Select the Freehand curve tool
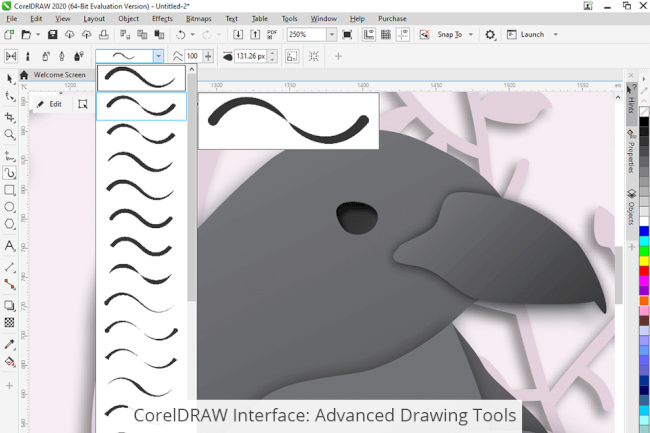 (x=9, y=156)
